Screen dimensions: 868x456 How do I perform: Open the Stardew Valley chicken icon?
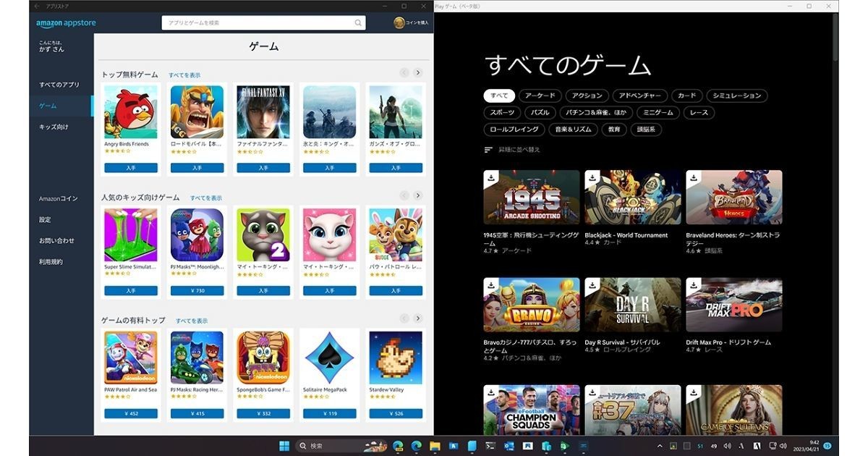tap(396, 358)
